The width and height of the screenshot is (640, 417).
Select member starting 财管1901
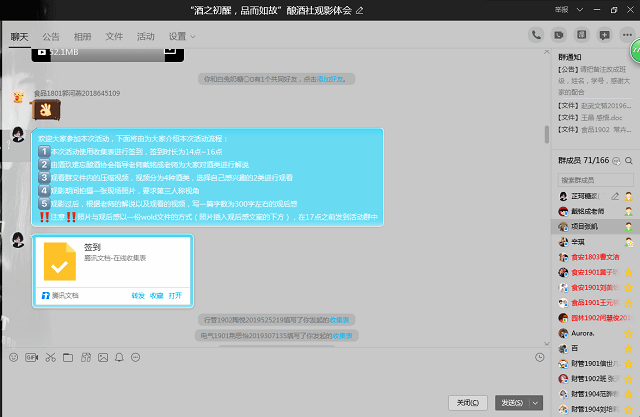tap(596, 364)
